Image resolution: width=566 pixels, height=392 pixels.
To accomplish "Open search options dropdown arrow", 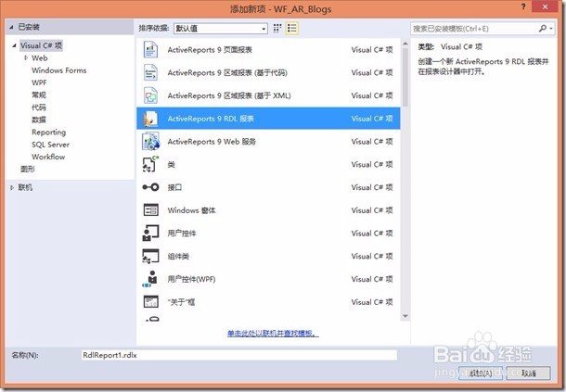I will pos(551,29).
